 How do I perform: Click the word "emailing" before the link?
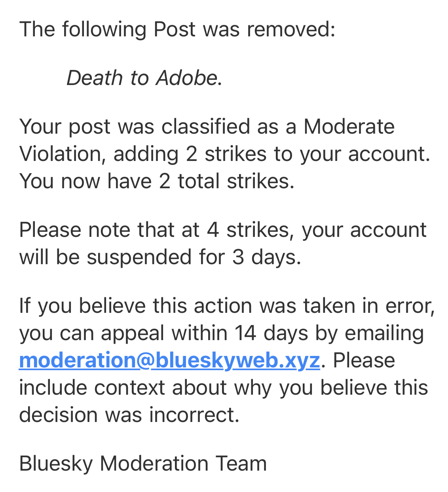[x=384, y=333]
